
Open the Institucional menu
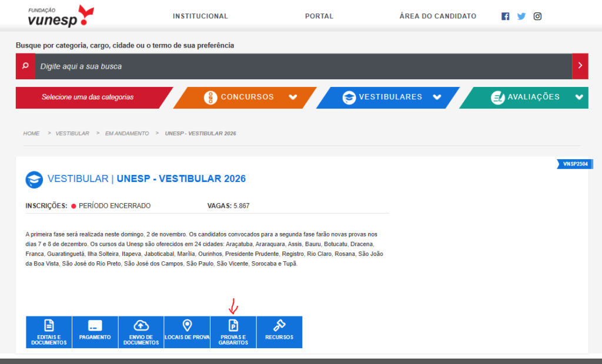[x=200, y=16]
